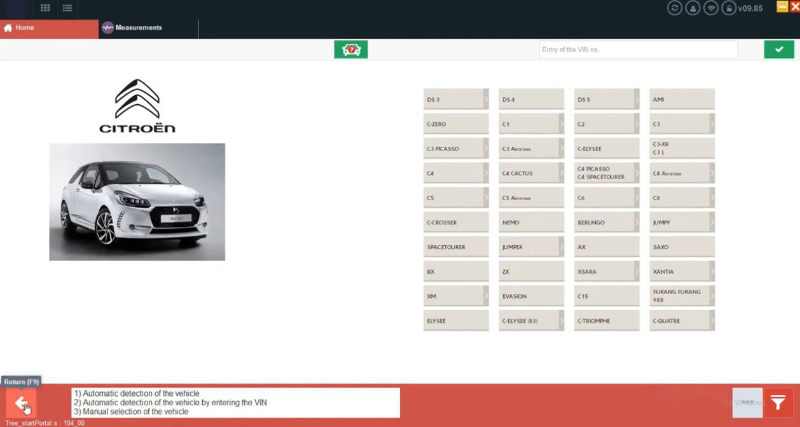Click the Wi-Fi connection icon
This screenshot has height=427, width=800.
tap(711, 8)
